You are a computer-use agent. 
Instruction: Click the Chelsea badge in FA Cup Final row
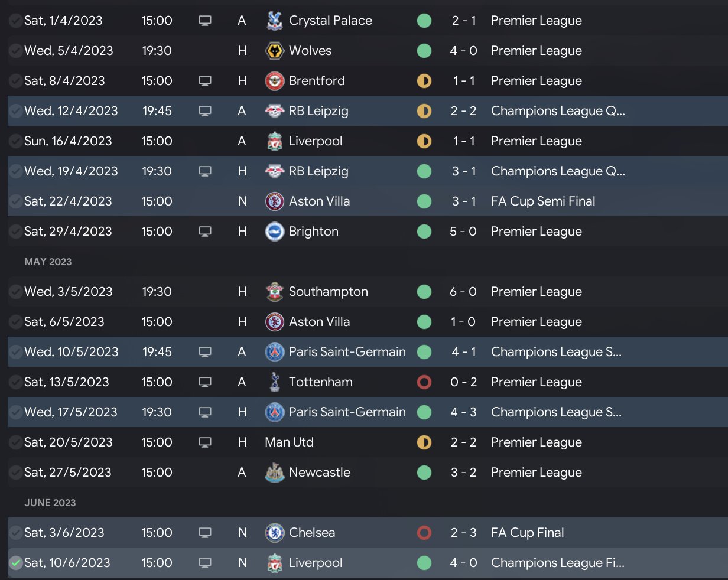(275, 533)
